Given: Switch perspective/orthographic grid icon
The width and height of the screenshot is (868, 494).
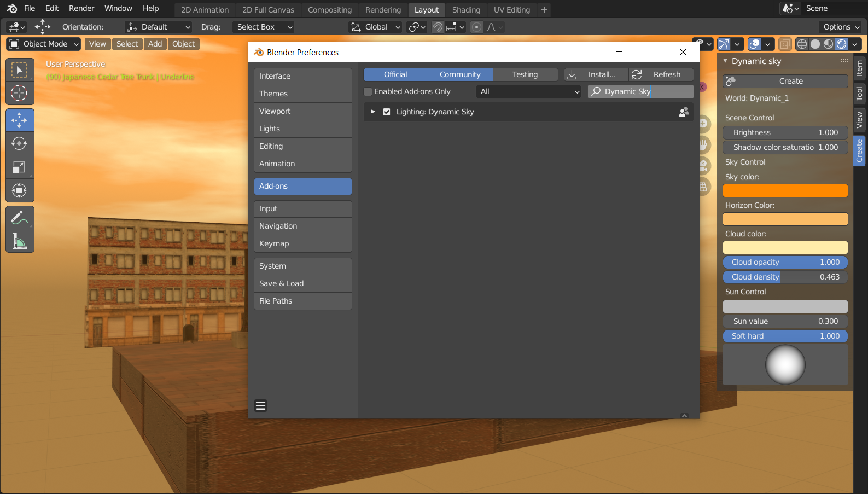Looking at the screenshot, I should (x=703, y=187).
